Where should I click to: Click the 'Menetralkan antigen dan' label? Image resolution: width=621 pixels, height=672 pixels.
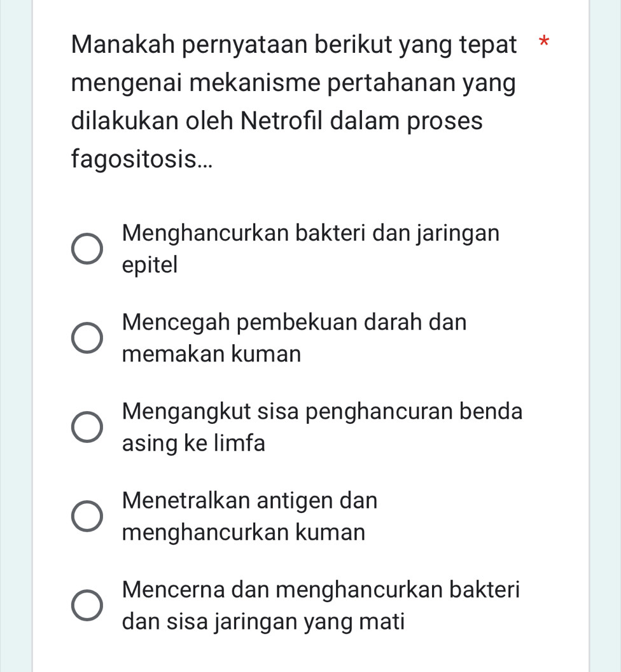click(x=250, y=501)
